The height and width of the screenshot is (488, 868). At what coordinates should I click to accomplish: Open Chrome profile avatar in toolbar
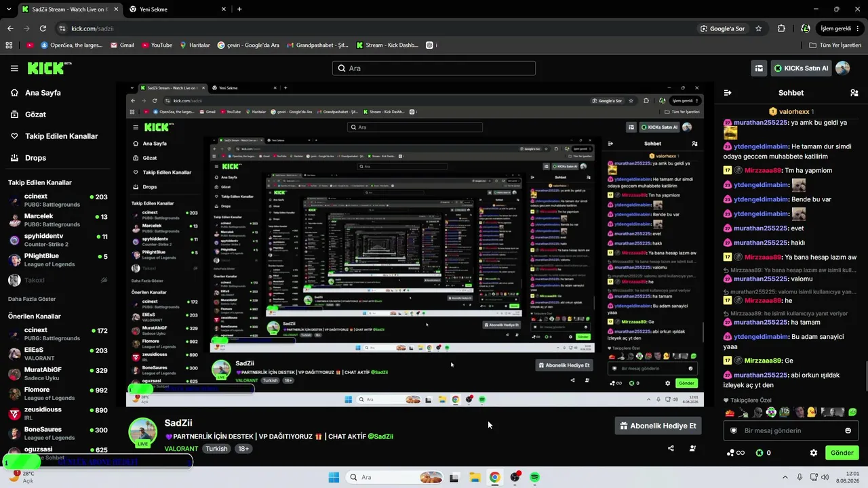pyautogui.click(x=805, y=28)
